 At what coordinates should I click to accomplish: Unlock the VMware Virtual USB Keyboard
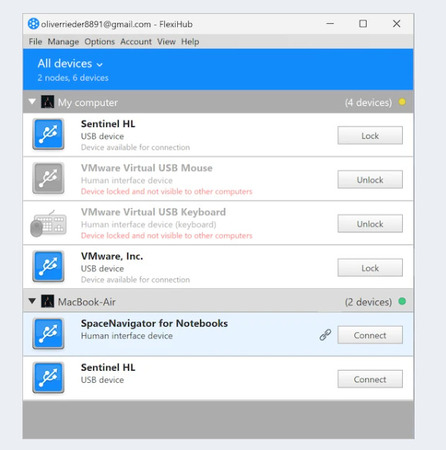point(370,224)
